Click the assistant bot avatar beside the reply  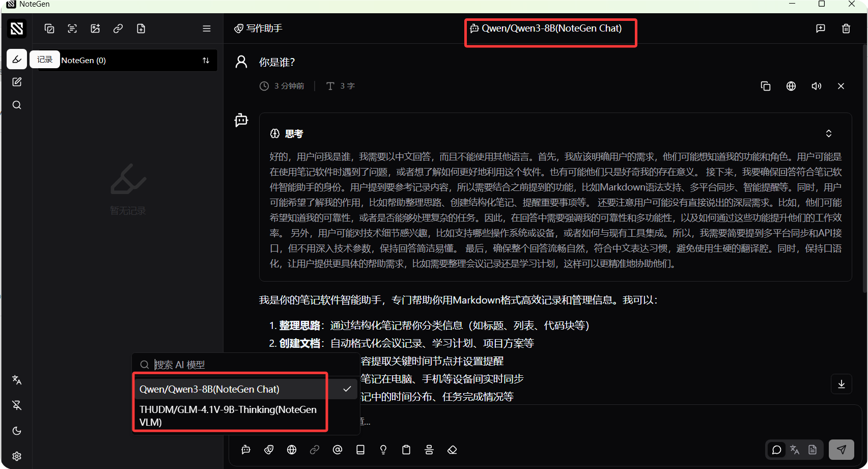(241, 120)
